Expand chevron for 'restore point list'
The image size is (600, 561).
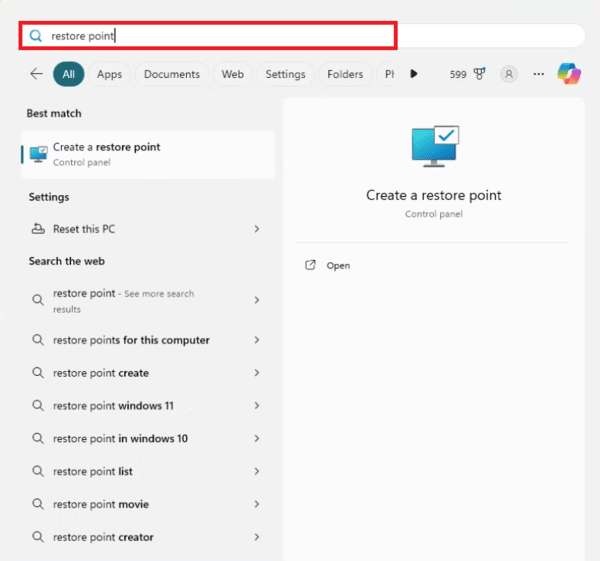[257, 471]
